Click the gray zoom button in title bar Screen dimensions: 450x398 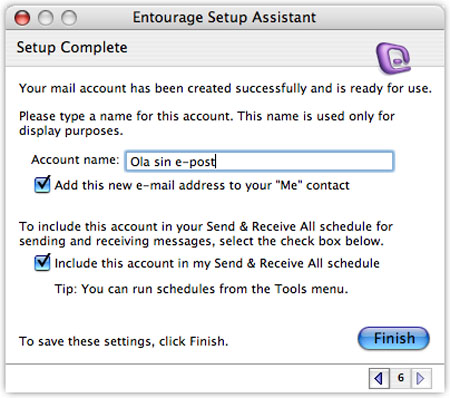(69, 17)
